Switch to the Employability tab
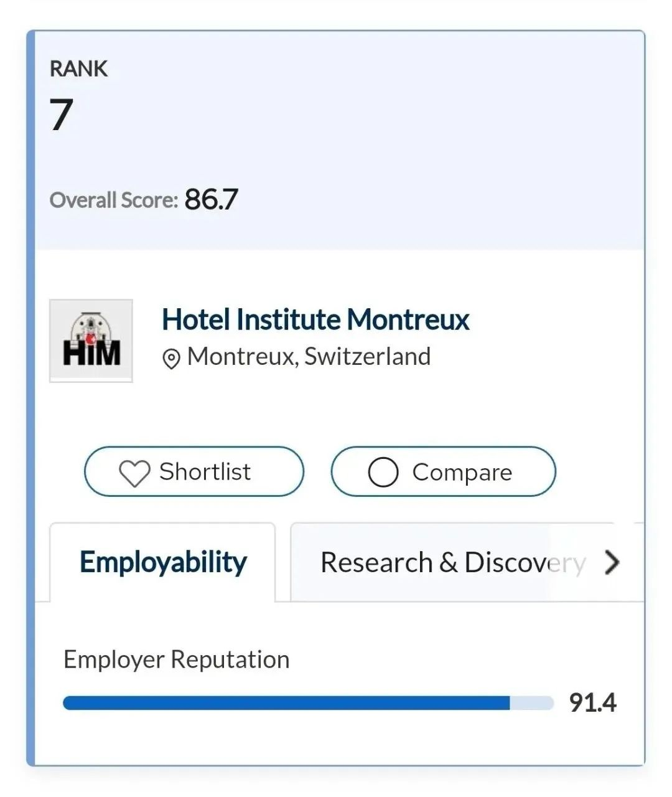The image size is (672, 797). [163, 562]
